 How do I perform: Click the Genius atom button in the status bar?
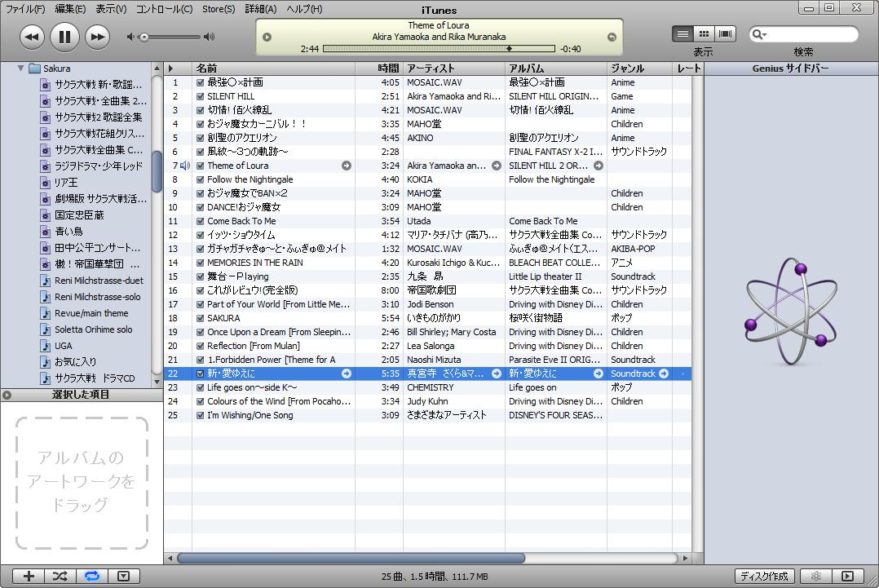tap(815, 577)
